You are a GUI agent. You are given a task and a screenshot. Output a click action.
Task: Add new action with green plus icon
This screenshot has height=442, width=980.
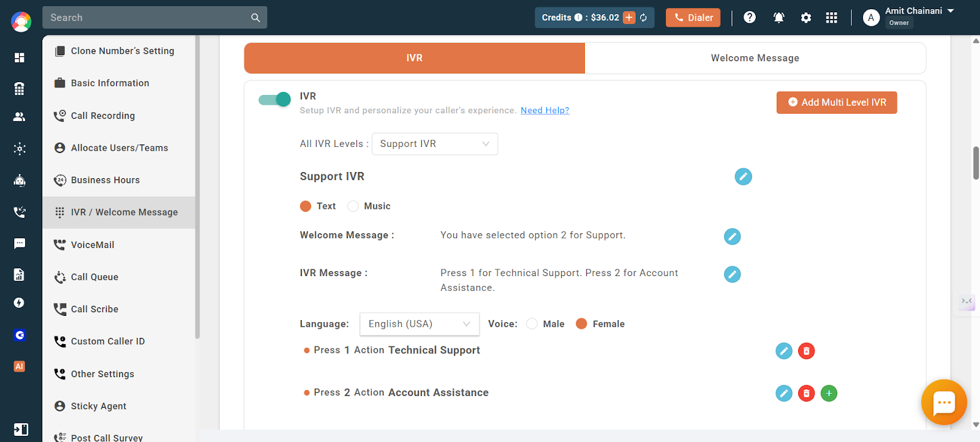829,393
